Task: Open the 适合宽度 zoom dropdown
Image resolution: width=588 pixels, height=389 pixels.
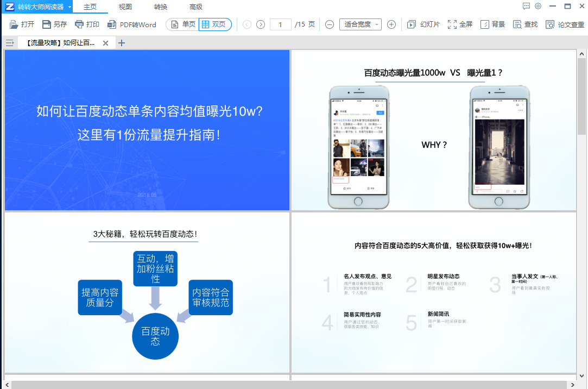Action: coord(361,24)
